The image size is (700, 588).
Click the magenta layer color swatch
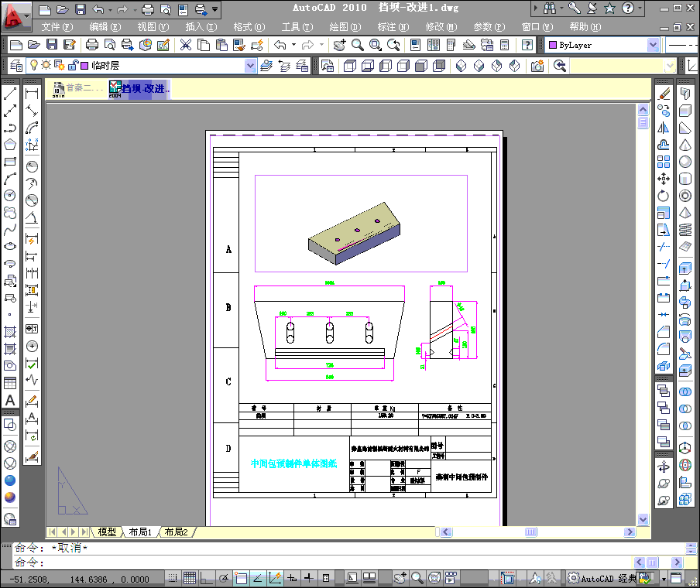[x=84, y=66]
